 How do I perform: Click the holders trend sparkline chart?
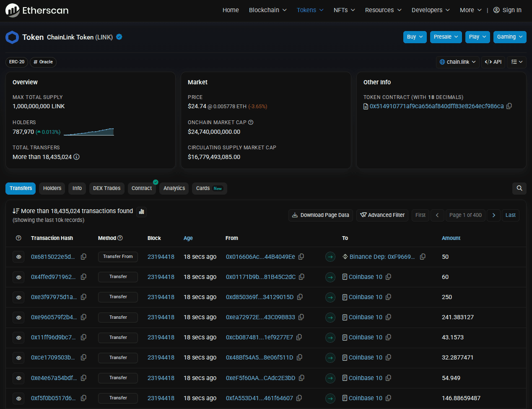(x=89, y=132)
